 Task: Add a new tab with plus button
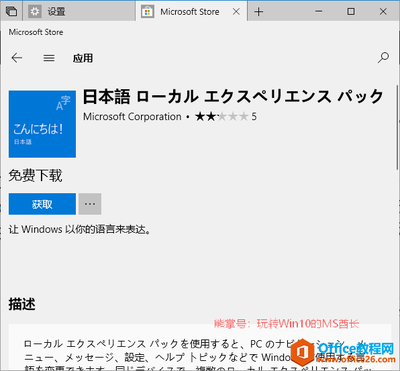[259, 12]
